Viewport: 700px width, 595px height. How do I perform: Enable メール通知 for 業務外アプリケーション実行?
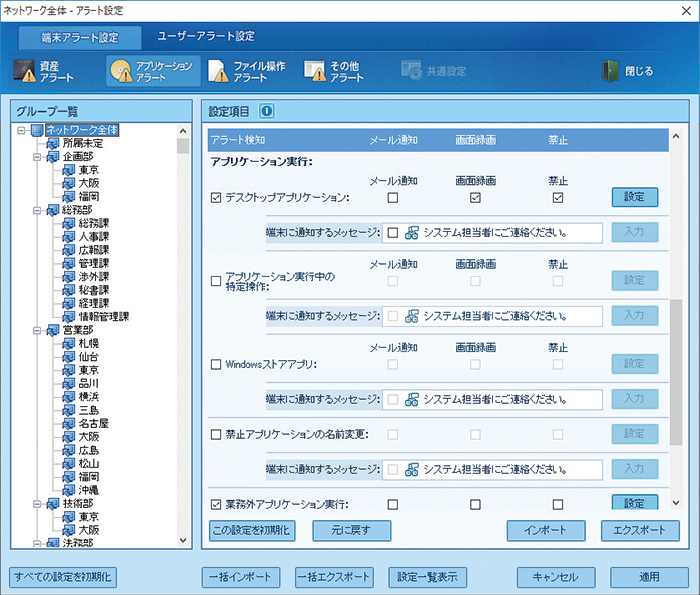pos(392,504)
